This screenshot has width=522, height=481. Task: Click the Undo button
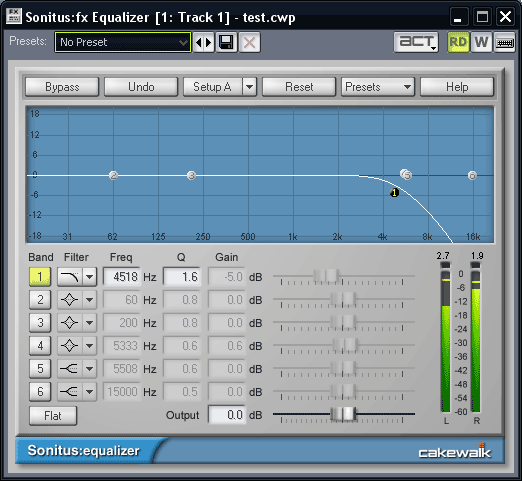(x=141, y=87)
